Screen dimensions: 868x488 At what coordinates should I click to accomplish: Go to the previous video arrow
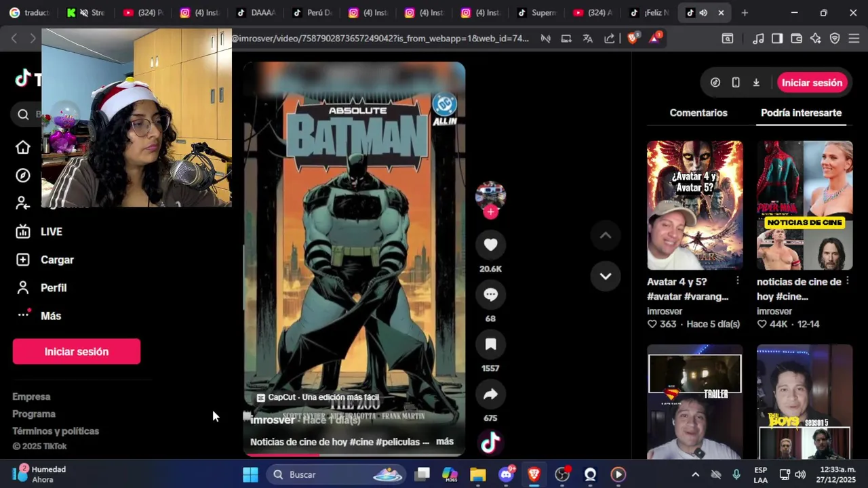pos(606,235)
